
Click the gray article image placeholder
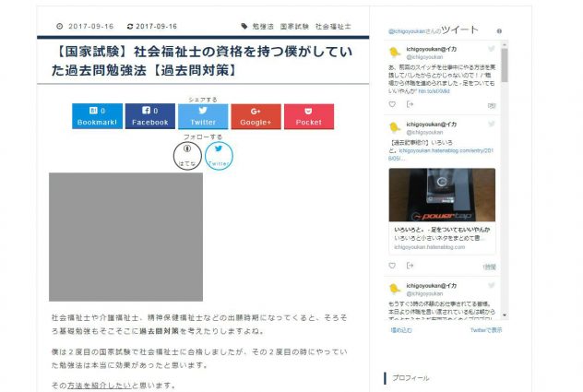pyautogui.click(x=125, y=237)
